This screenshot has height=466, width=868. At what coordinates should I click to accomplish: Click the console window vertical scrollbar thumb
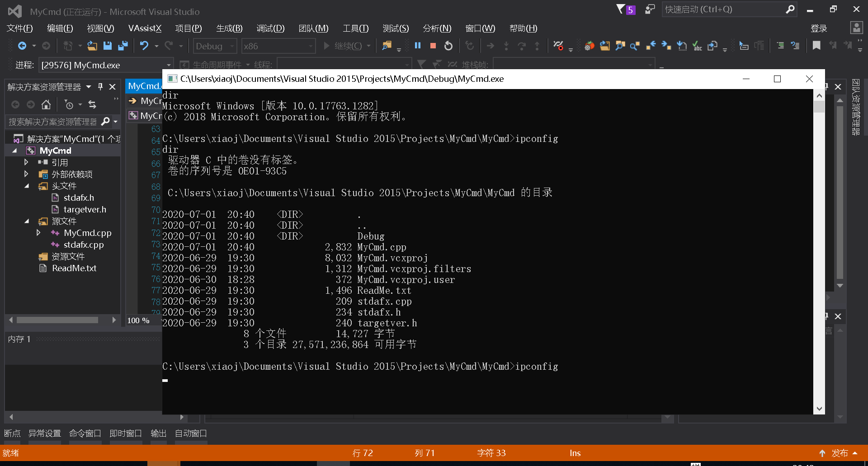point(819,107)
